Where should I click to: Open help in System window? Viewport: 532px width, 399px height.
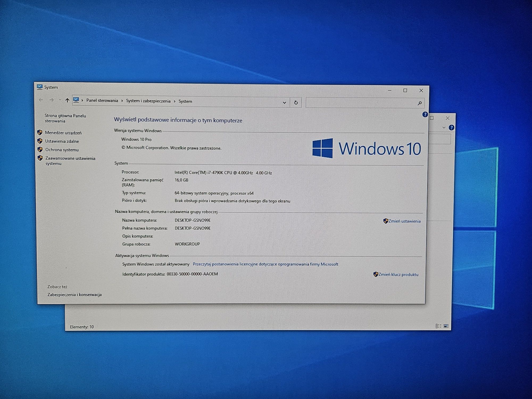[425, 114]
